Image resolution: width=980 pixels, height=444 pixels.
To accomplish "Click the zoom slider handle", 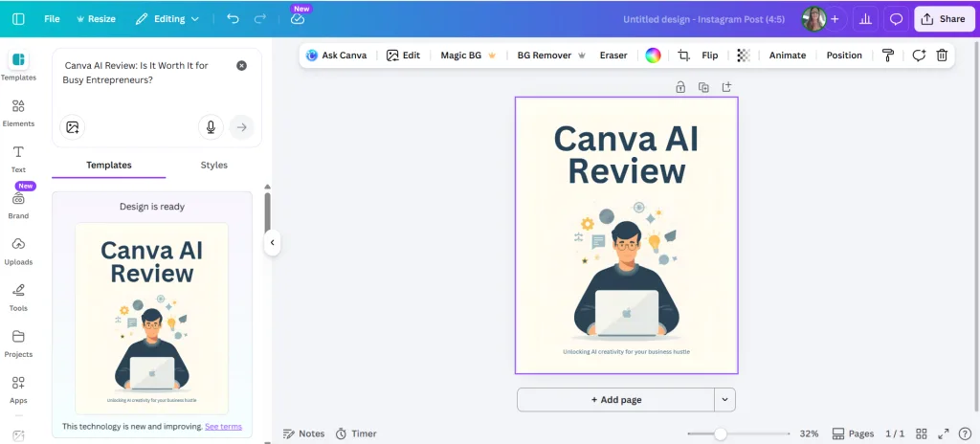I will tap(721, 433).
